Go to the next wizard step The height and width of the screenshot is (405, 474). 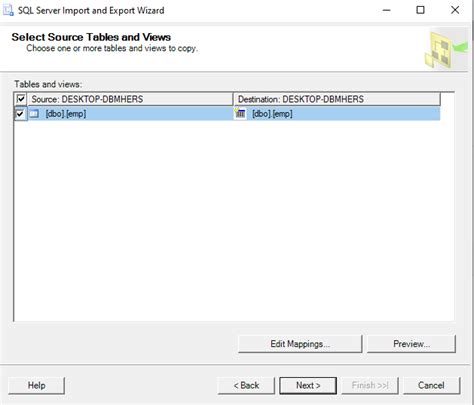308,386
